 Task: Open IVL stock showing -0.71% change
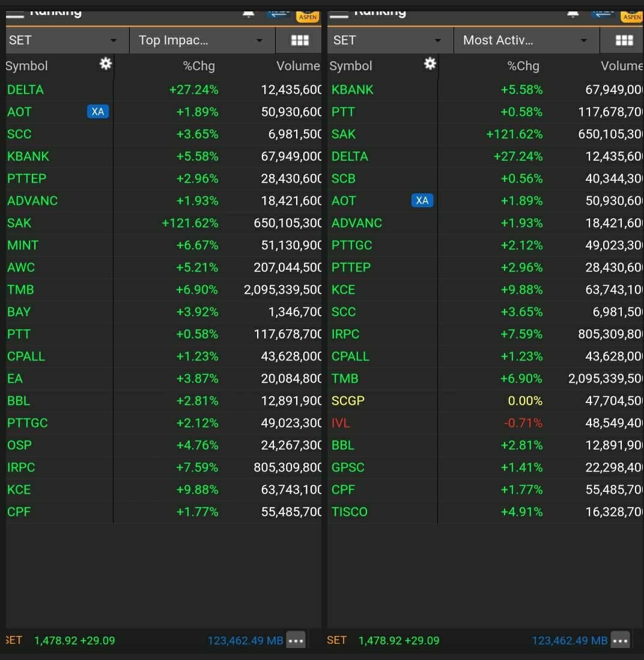click(x=341, y=423)
